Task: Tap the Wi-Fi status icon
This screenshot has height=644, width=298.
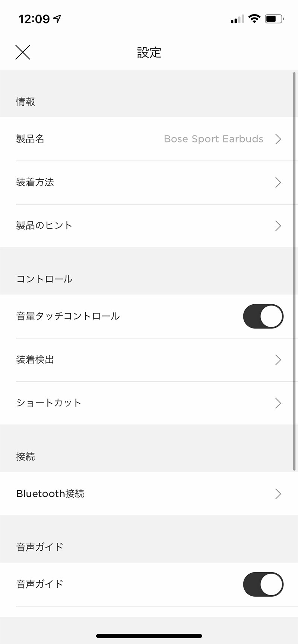Action: pos(254,19)
